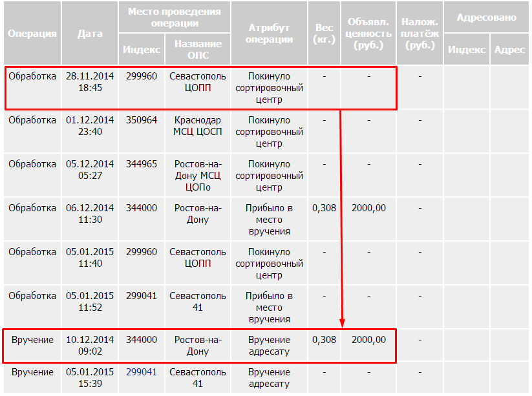
Task: Click the Дата column header
Action: pos(90,34)
